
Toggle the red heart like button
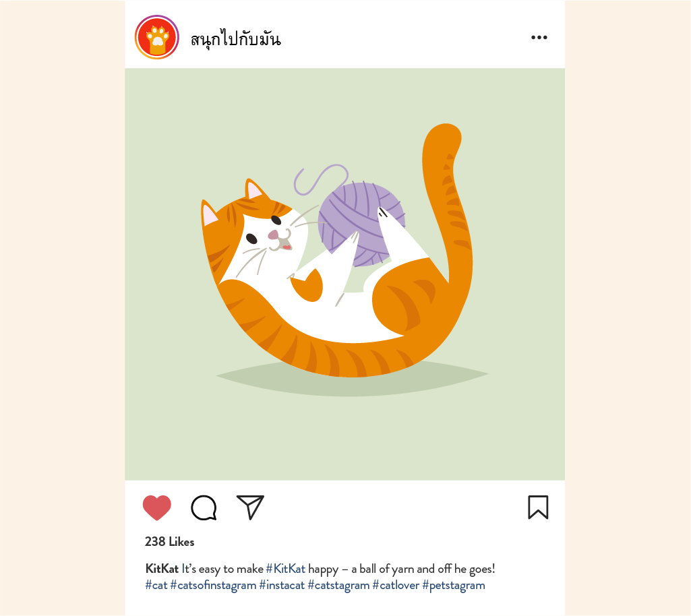[x=157, y=507]
